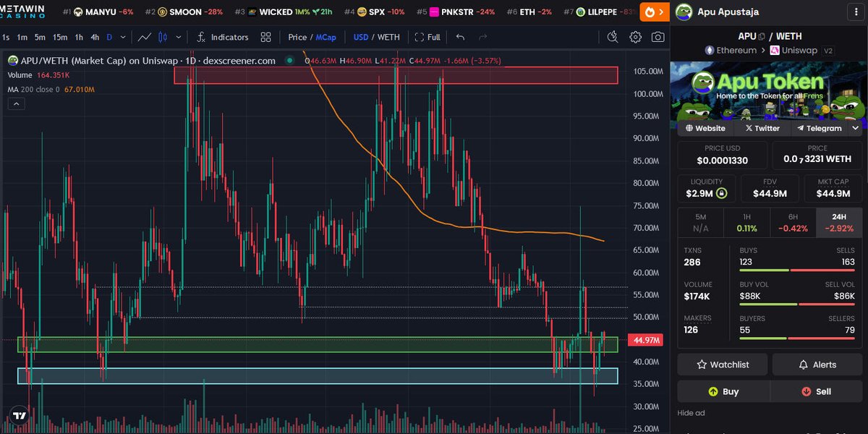Image resolution: width=868 pixels, height=434 pixels.
Task: Select the 1s timeframe
Action: click(x=6, y=37)
